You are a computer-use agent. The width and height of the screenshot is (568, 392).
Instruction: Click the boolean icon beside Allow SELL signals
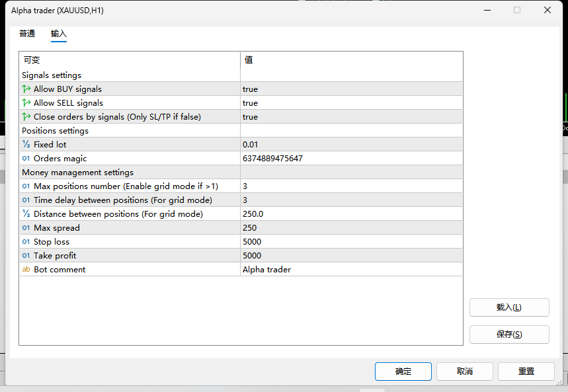[x=26, y=103]
